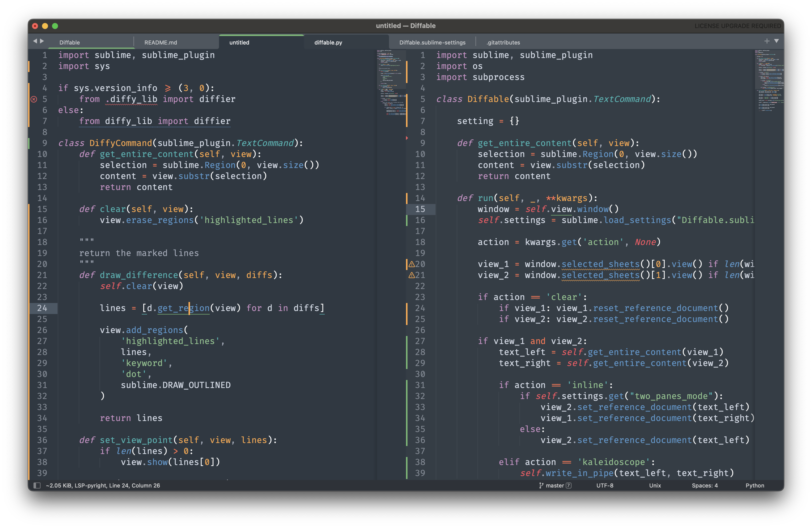Switch to the Diffable.sublime-settings tab
This screenshot has width=812, height=528.
(x=432, y=43)
